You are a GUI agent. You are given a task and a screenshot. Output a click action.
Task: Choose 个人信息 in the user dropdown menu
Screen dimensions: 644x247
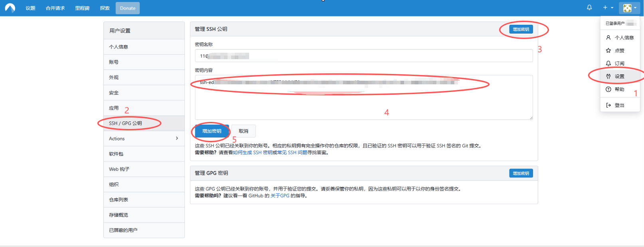point(620,38)
